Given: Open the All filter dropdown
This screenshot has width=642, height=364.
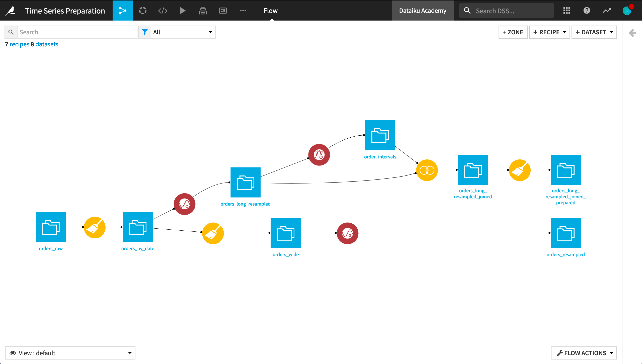Looking at the screenshot, I should [183, 32].
